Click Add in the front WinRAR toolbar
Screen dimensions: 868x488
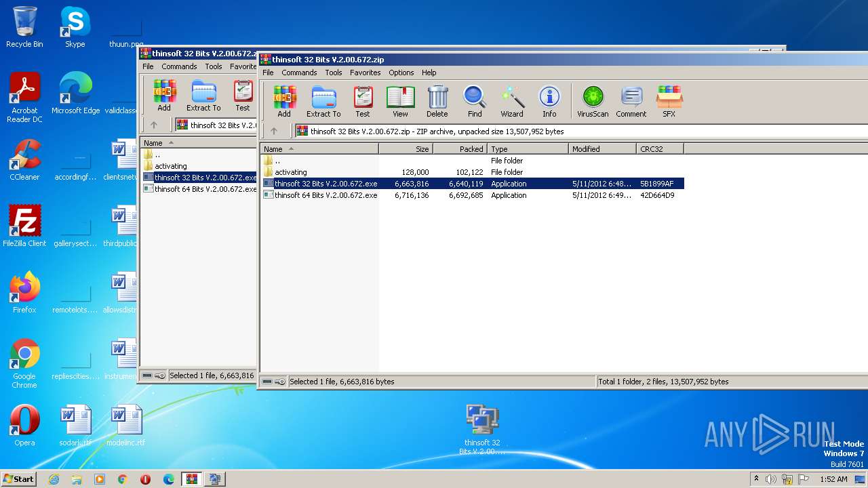click(x=284, y=102)
